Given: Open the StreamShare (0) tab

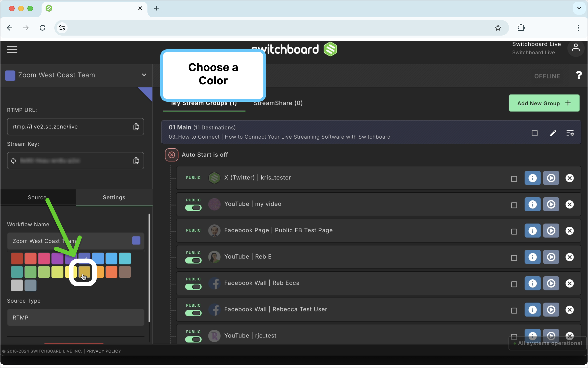Looking at the screenshot, I should click(x=278, y=103).
